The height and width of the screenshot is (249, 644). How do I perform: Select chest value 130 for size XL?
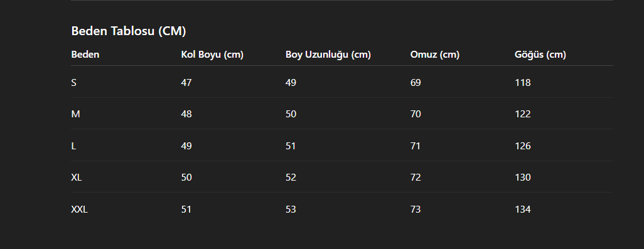pos(523,177)
